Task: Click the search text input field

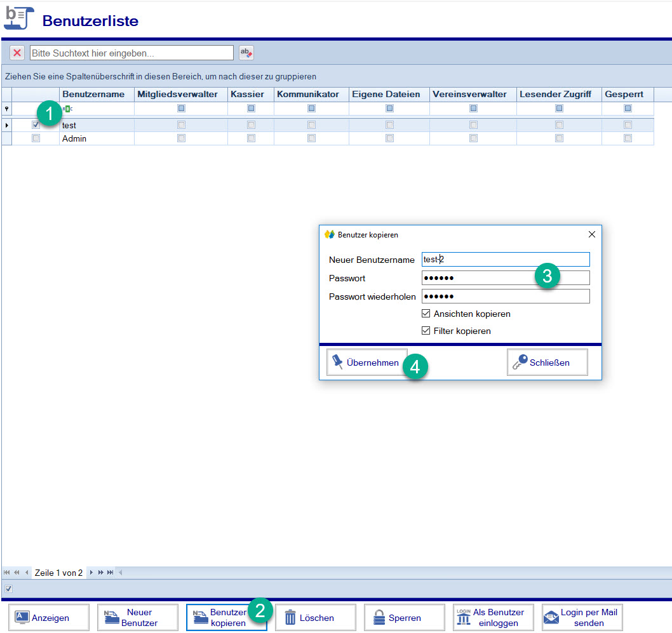Action: (131, 53)
